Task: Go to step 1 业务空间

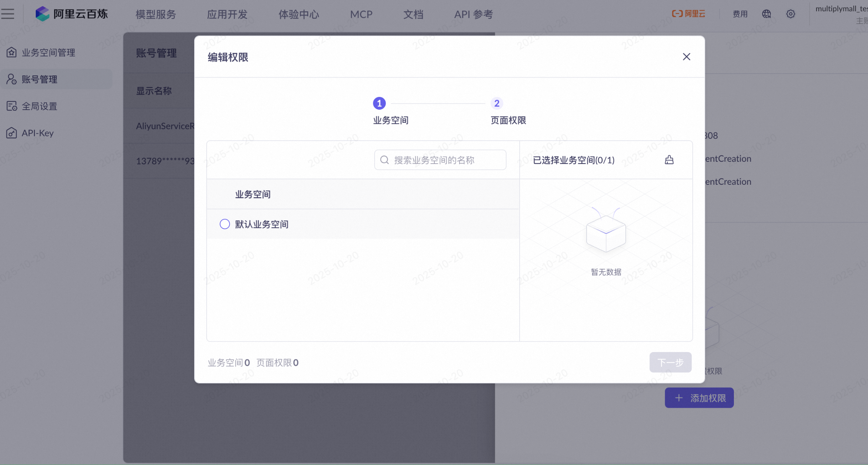Action: click(379, 103)
